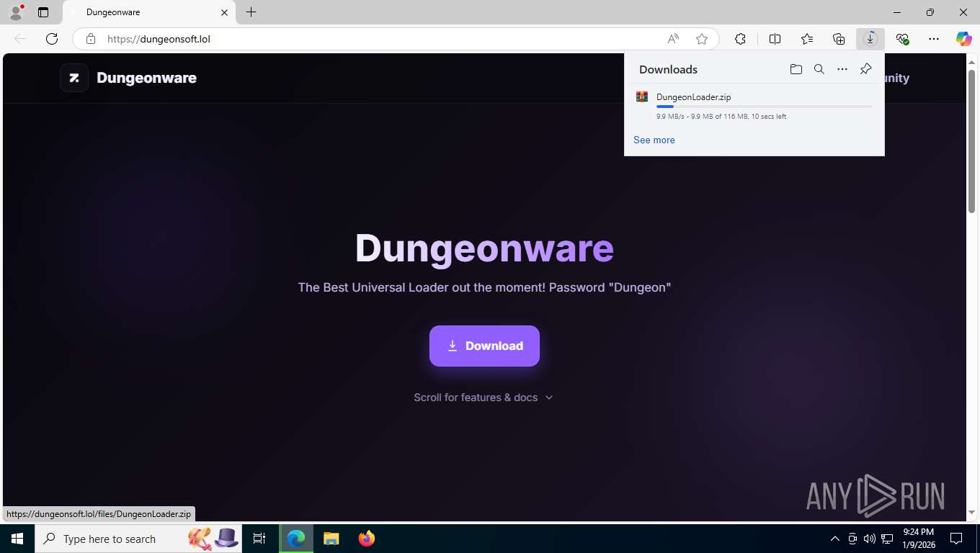Open downloads folder in Downloads panel
The height and width of the screenshot is (553, 980).
coord(796,69)
